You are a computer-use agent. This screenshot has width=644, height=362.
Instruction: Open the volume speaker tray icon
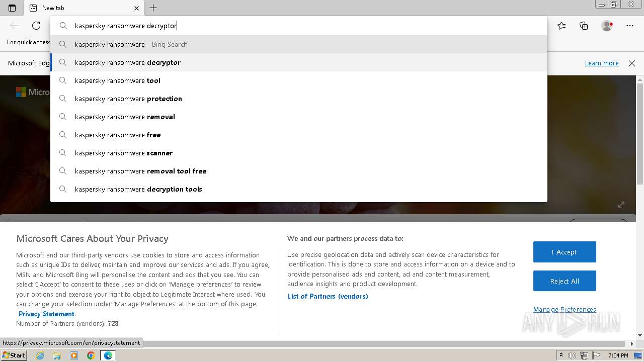click(x=572, y=355)
